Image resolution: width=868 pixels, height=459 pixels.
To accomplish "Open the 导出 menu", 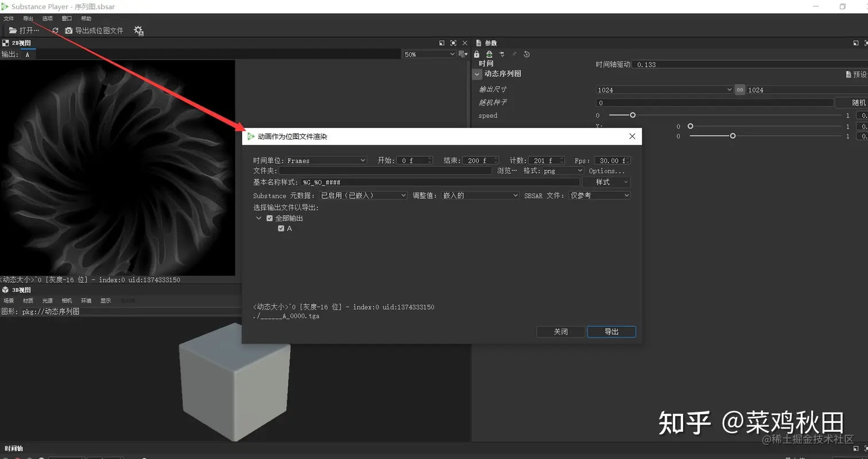I will pyautogui.click(x=28, y=19).
